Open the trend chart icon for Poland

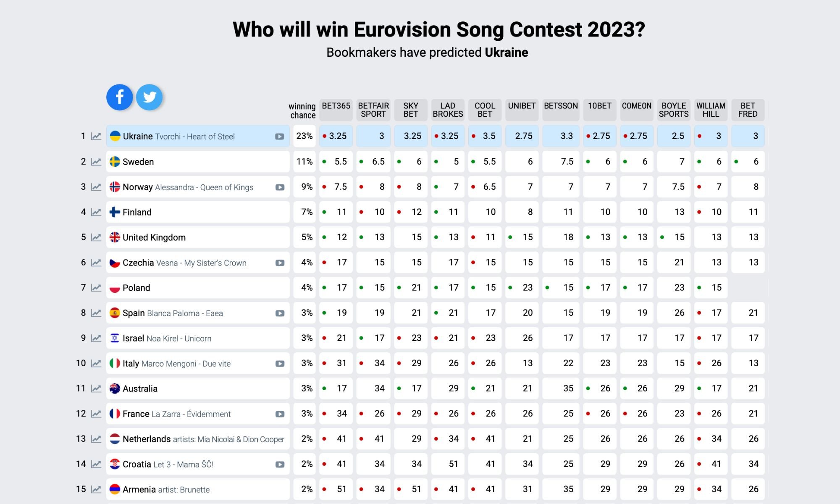pyautogui.click(x=96, y=288)
